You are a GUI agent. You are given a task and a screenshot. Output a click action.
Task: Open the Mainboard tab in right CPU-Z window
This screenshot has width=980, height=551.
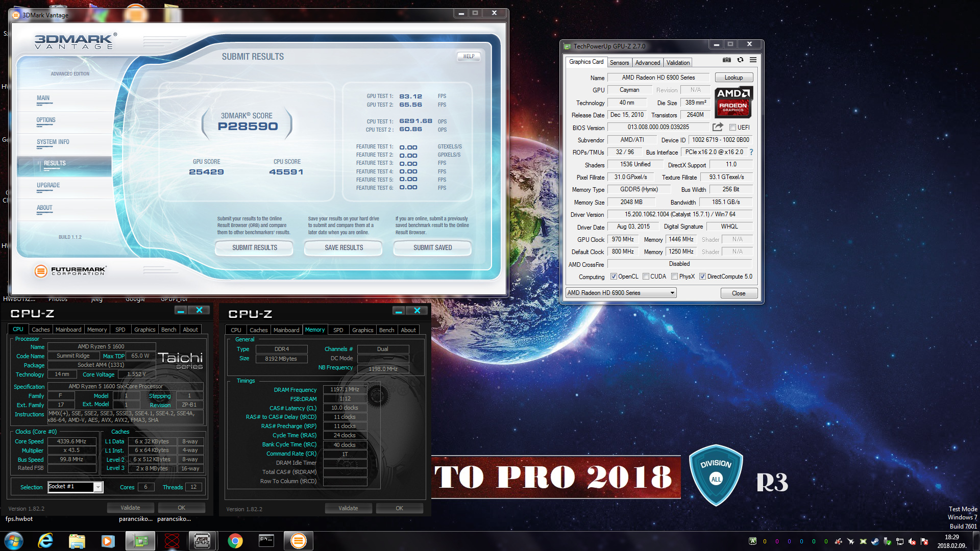[286, 330]
